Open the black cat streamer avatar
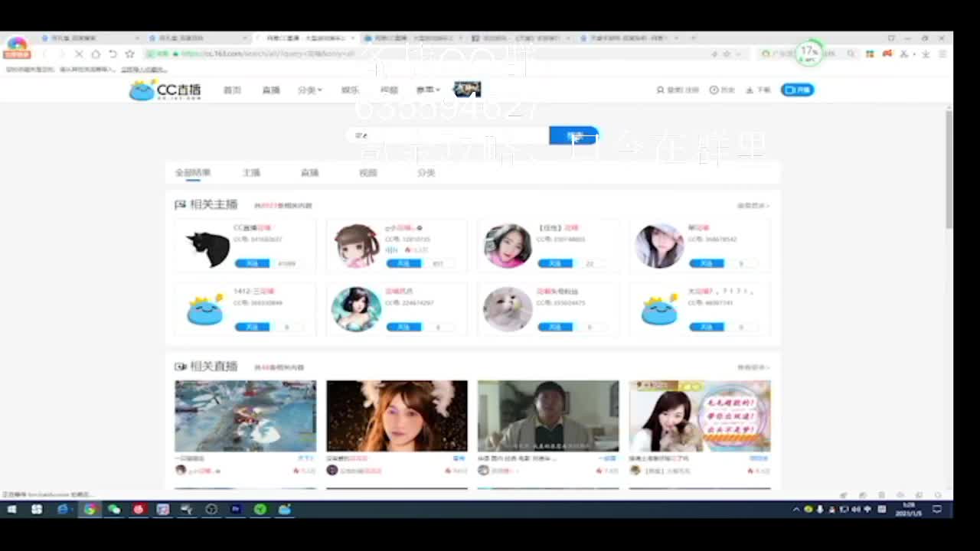Screen dimensions: 980x551 (x=207, y=246)
